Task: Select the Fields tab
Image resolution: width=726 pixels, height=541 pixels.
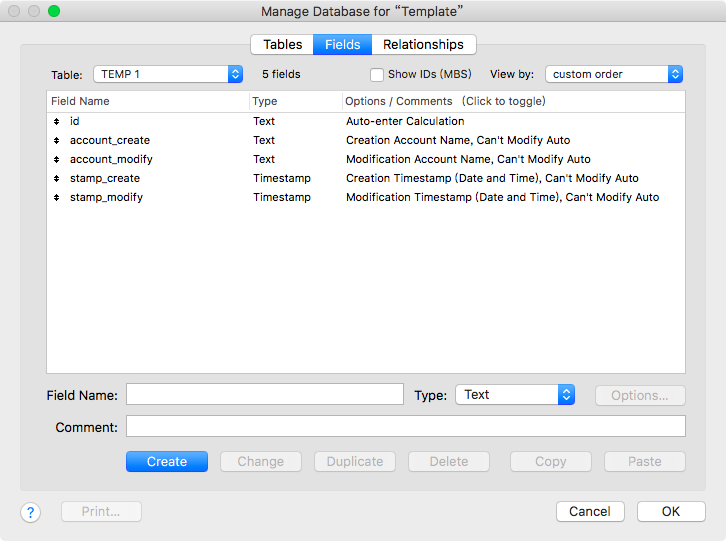Action: click(x=343, y=44)
